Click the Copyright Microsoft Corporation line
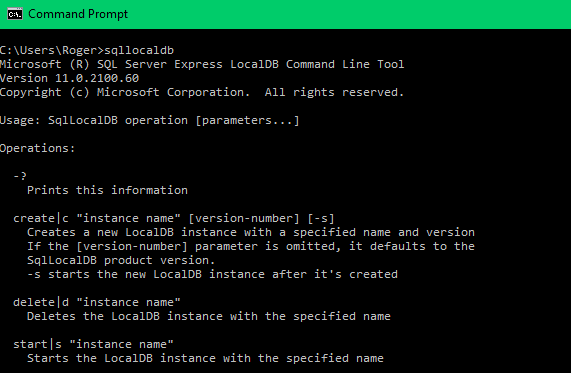 click(202, 93)
